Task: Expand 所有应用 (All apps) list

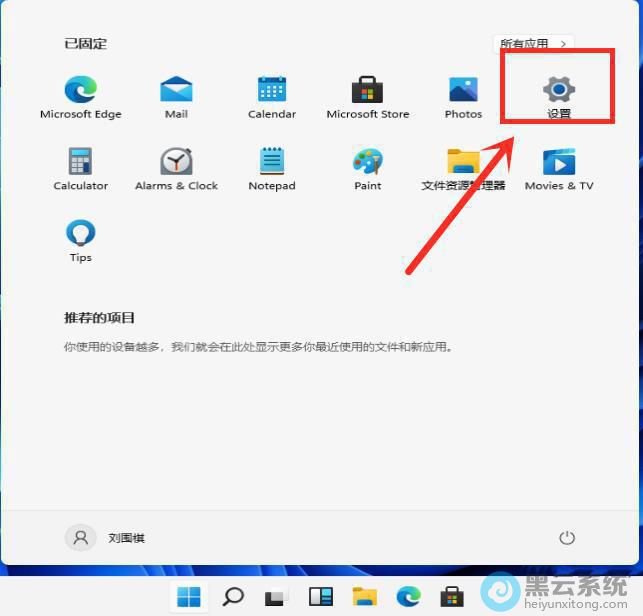Action: point(534,44)
